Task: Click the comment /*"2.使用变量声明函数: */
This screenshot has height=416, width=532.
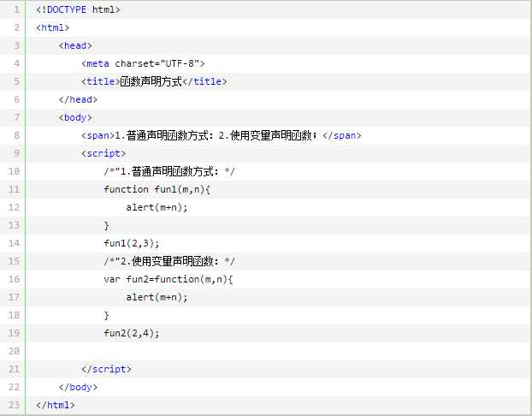Action: tap(169, 261)
